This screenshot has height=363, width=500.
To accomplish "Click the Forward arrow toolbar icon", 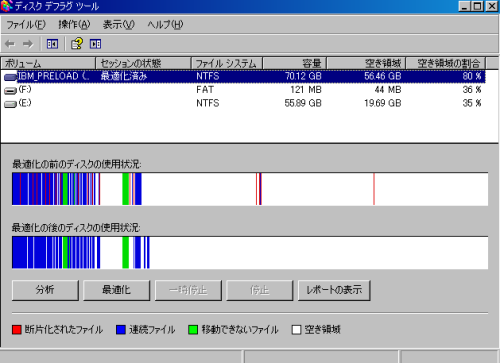I will click(x=28, y=44).
